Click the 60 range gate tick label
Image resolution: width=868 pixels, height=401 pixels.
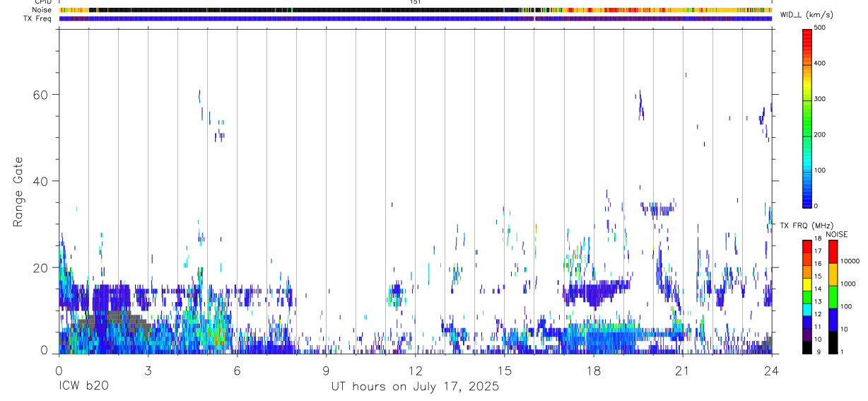click(40, 95)
